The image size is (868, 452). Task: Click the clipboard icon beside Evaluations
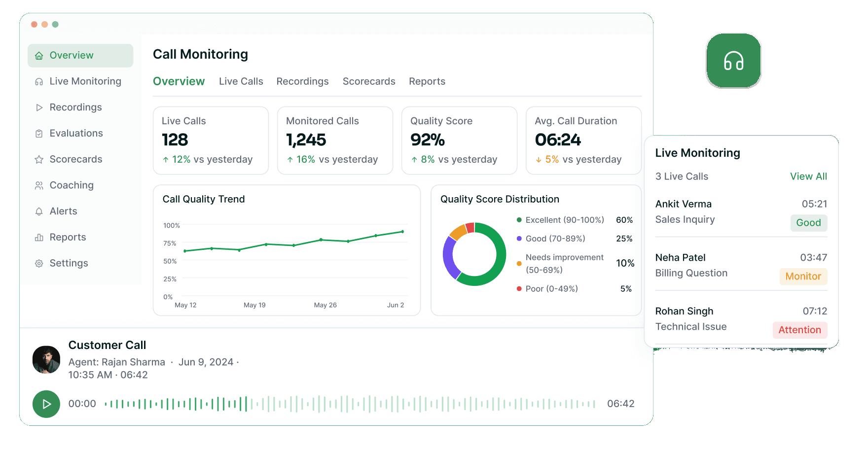tap(39, 134)
